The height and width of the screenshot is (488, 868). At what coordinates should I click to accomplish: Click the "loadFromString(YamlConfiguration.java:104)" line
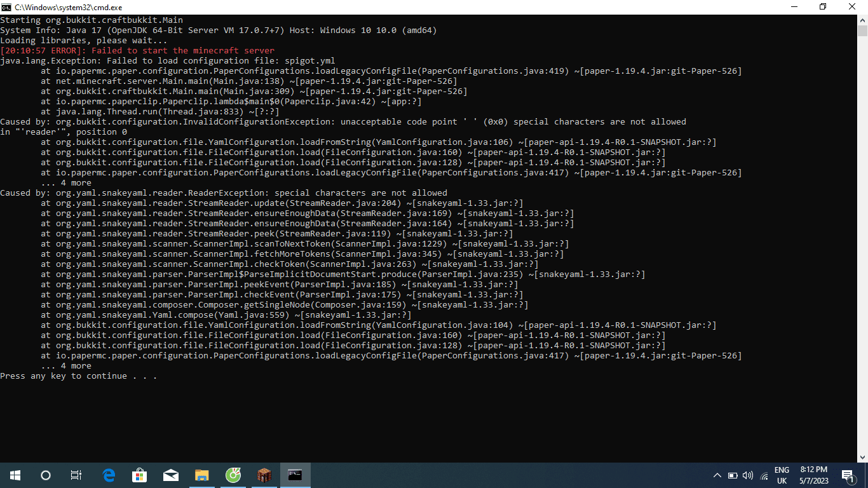[x=379, y=325]
